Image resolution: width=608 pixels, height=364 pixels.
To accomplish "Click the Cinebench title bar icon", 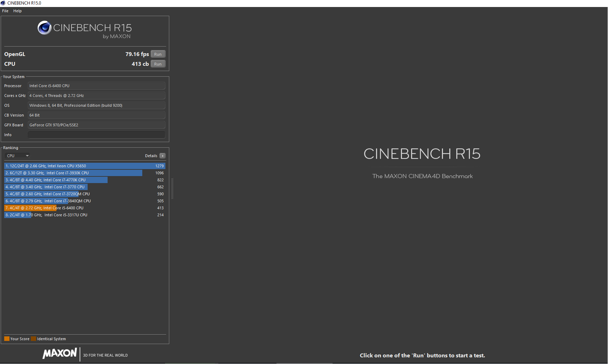I will [3, 3].
